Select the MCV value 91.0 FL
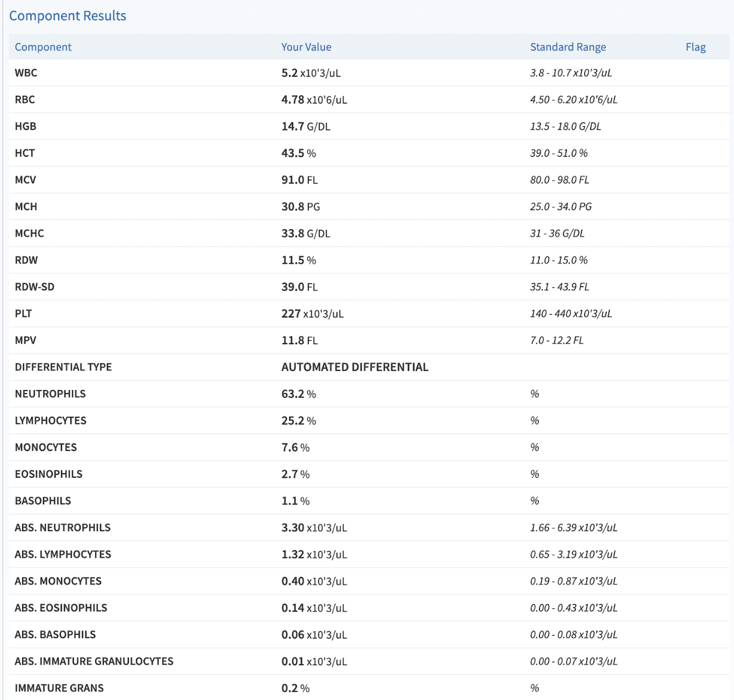 [x=300, y=180]
